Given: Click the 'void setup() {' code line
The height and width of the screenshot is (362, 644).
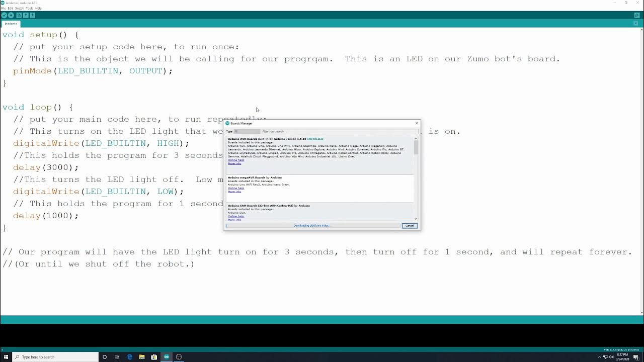Looking at the screenshot, I should pos(40,35).
